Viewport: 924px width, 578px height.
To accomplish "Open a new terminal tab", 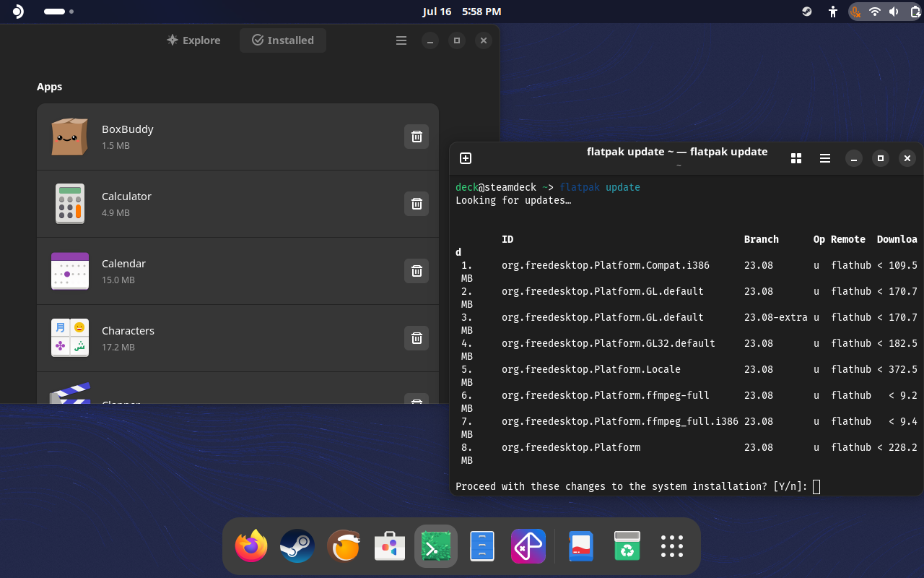I will tap(466, 158).
